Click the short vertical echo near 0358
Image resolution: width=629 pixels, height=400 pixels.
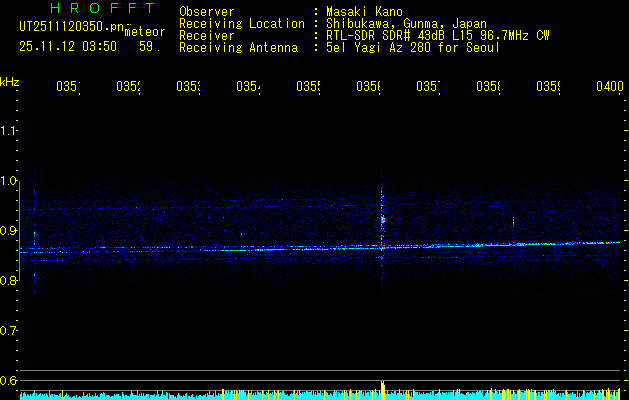pyautogui.click(x=513, y=220)
